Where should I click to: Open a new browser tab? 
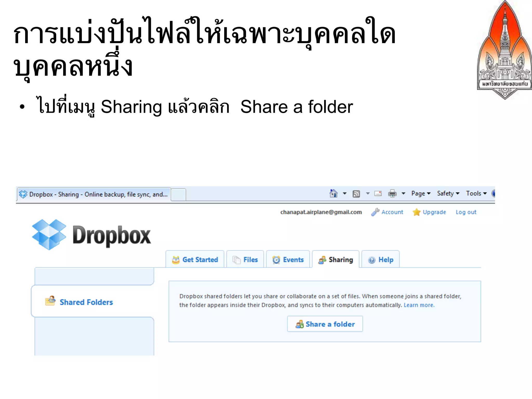pos(178,195)
